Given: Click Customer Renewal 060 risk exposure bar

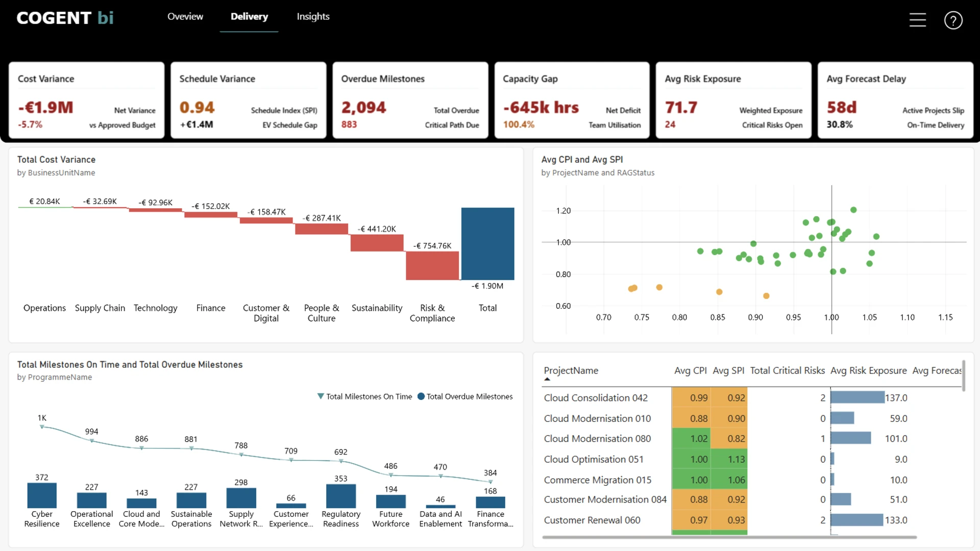Looking at the screenshot, I should (x=856, y=520).
